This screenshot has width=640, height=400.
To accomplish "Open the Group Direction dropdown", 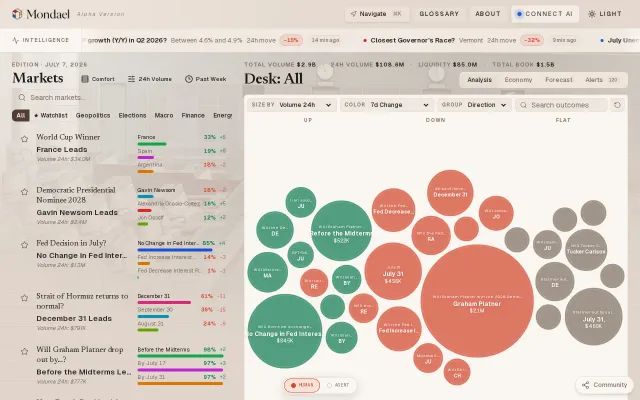I will click(x=474, y=105).
